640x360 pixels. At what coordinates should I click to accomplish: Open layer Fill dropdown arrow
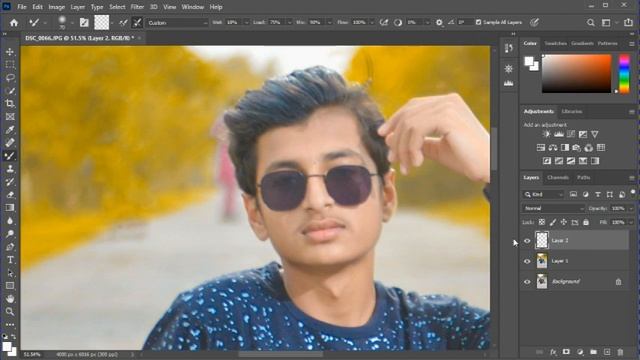631,222
